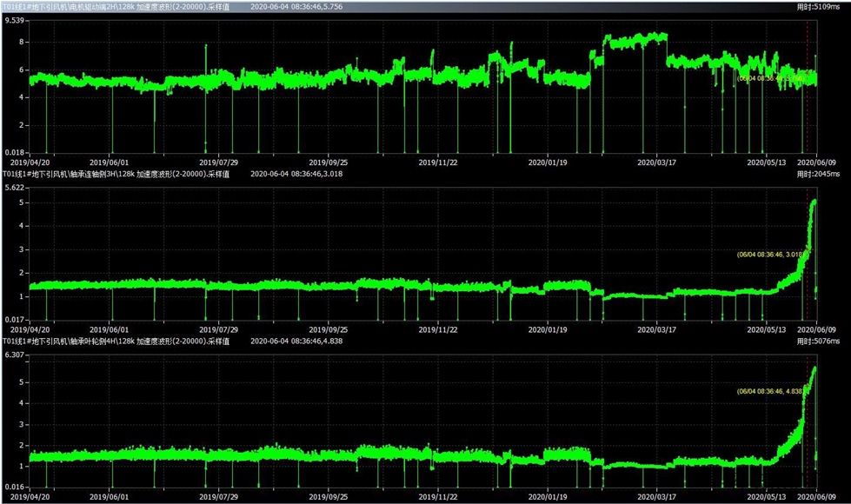
Task: Click the top chart title bar 电机驱动端2H
Action: (x=116, y=6)
